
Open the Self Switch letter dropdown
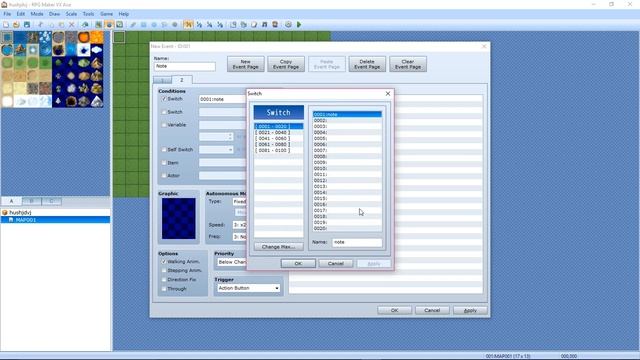(x=216, y=150)
